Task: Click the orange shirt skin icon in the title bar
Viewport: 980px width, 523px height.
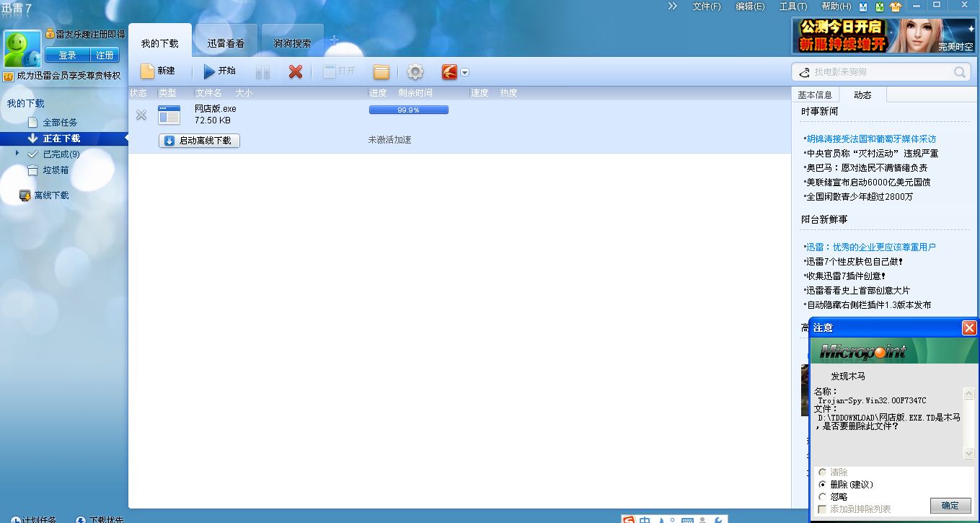Action: pos(896,6)
